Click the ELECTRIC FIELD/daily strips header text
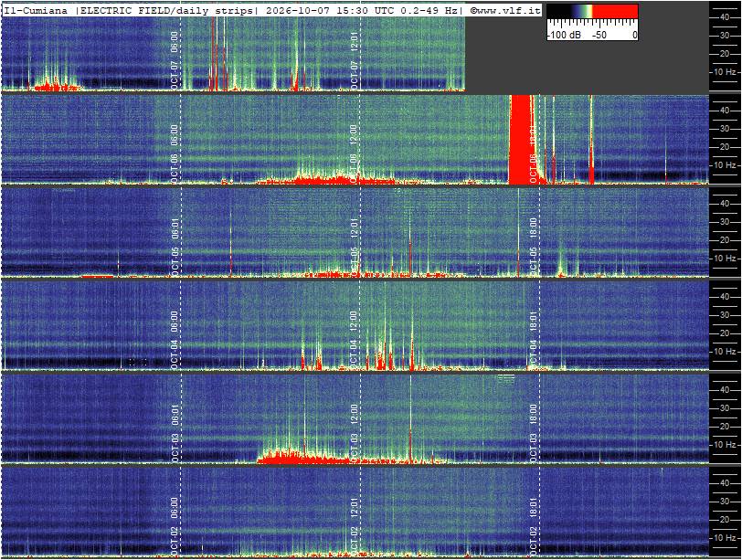Viewport: 742px width, 560px height. (166, 10)
